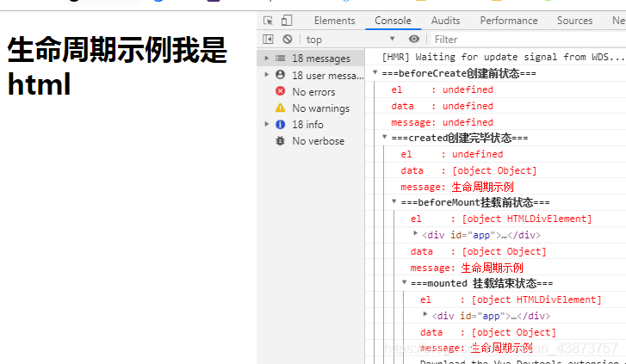Click 'el : [object HTMLDivElement]' under beforeMount
This screenshot has width=626, height=364.
(501, 219)
